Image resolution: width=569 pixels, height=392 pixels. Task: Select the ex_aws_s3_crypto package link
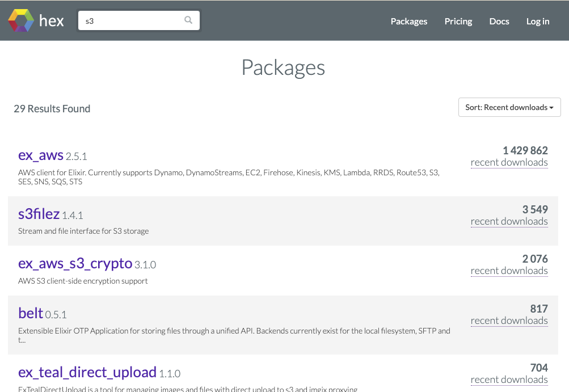pos(75,263)
